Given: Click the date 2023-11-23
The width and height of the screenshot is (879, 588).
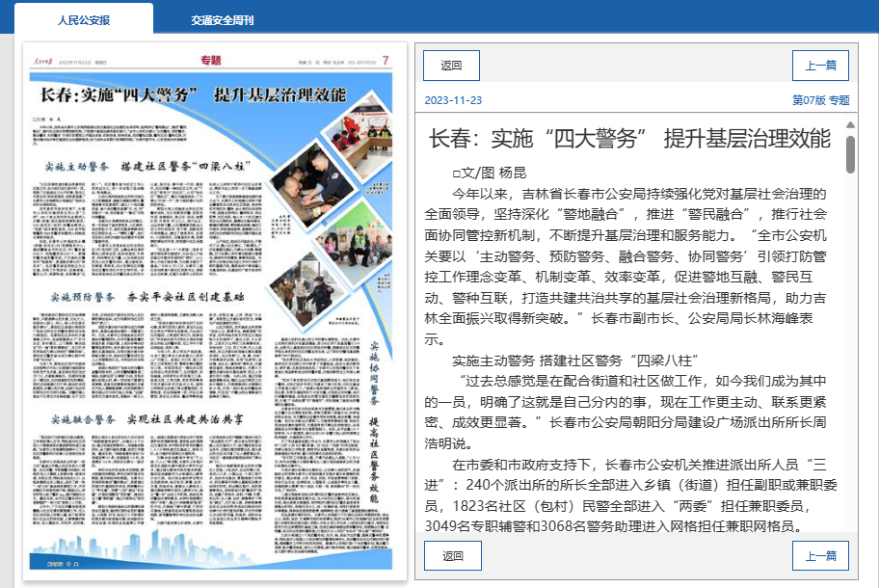Looking at the screenshot, I should pyautogui.click(x=453, y=100).
